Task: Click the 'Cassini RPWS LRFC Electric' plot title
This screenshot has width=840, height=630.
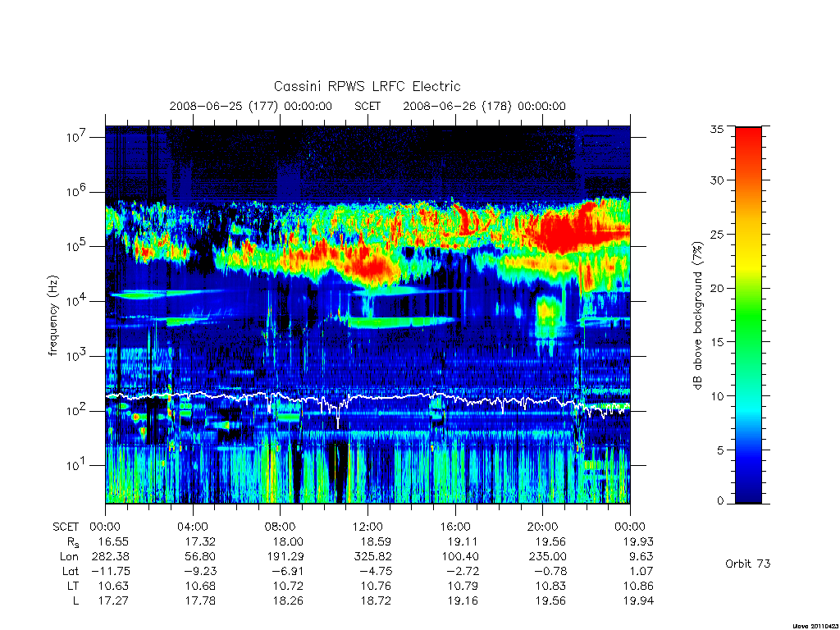Action: pyautogui.click(x=367, y=86)
